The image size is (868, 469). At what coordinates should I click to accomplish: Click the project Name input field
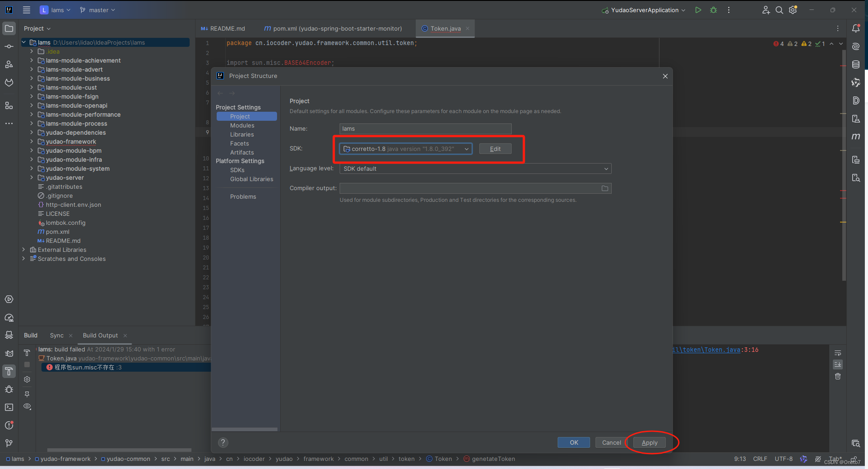(x=425, y=128)
